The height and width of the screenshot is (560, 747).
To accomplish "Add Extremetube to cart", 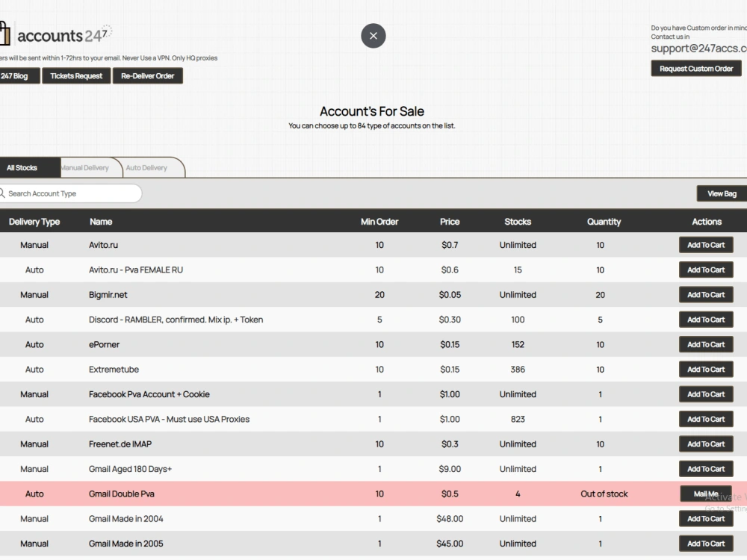I will (x=706, y=369).
